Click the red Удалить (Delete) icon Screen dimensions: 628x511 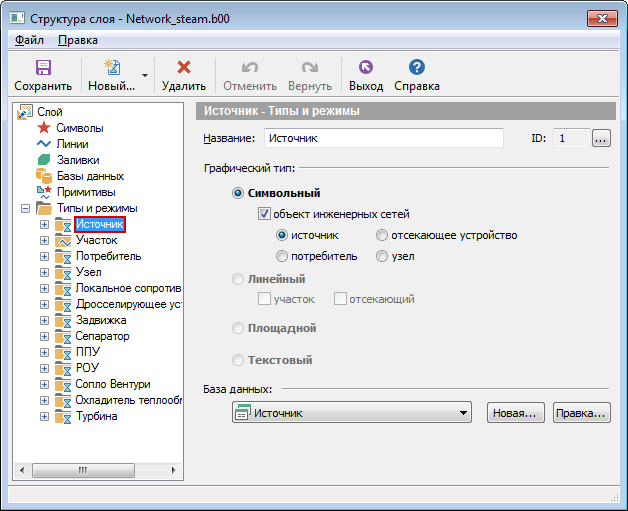tap(183, 68)
